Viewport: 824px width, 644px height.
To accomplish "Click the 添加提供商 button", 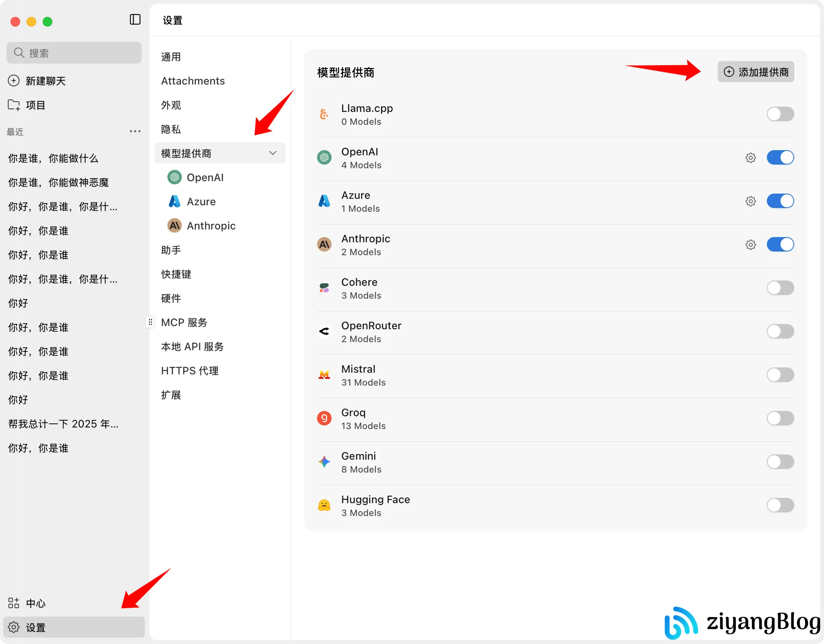I will (755, 72).
